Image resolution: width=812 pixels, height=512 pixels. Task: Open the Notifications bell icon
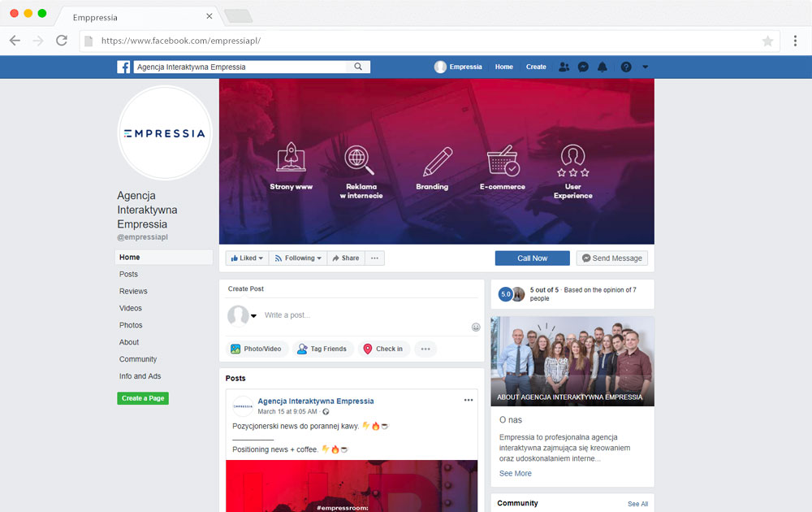tap(603, 67)
